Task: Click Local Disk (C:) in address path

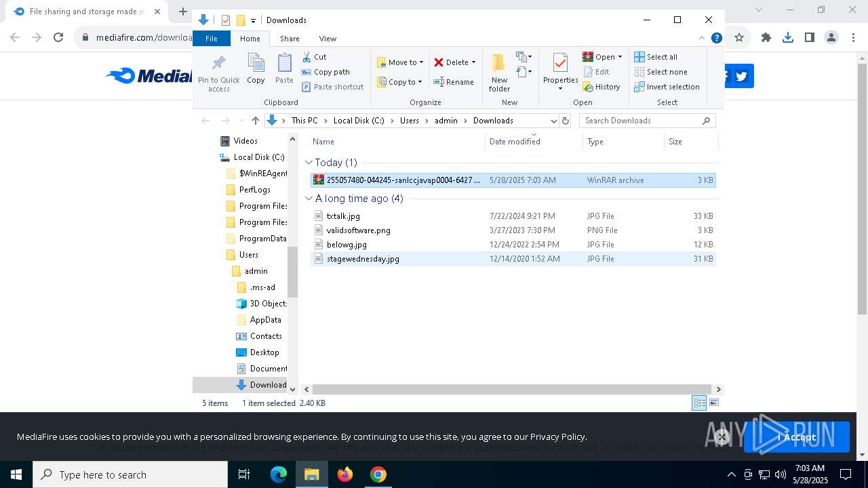Action: 359,121
